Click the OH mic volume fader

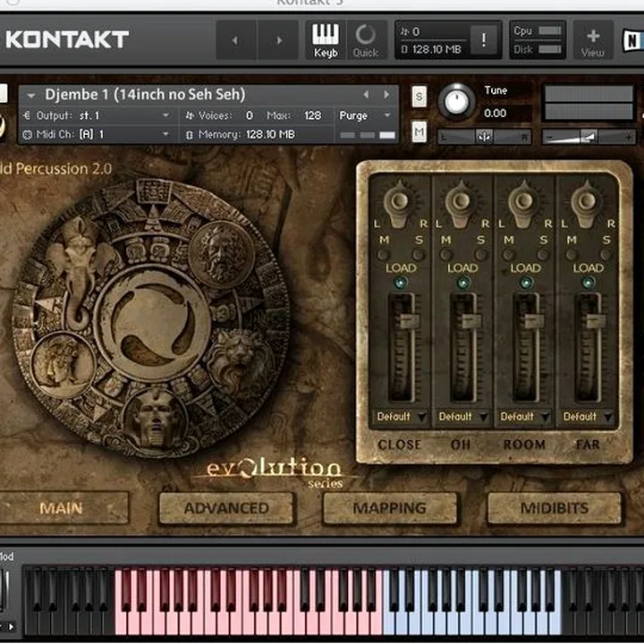coord(472,321)
